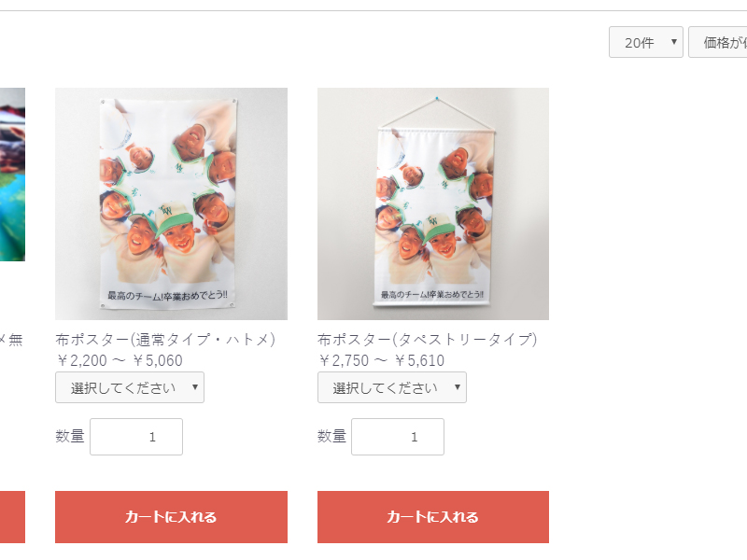The width and height of the screenshot is (747, 560).
Task: Open the 20件 items-per-page dropdown
Action: (x=645, y=42)
